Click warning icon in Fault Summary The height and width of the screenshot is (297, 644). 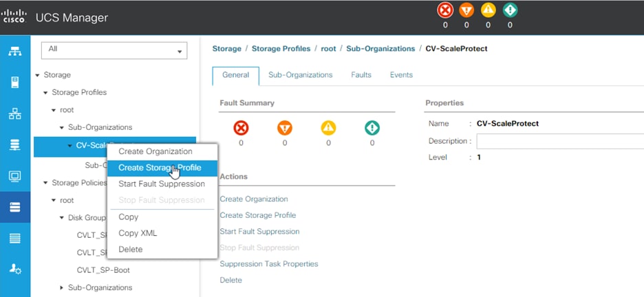coord(372,129)
